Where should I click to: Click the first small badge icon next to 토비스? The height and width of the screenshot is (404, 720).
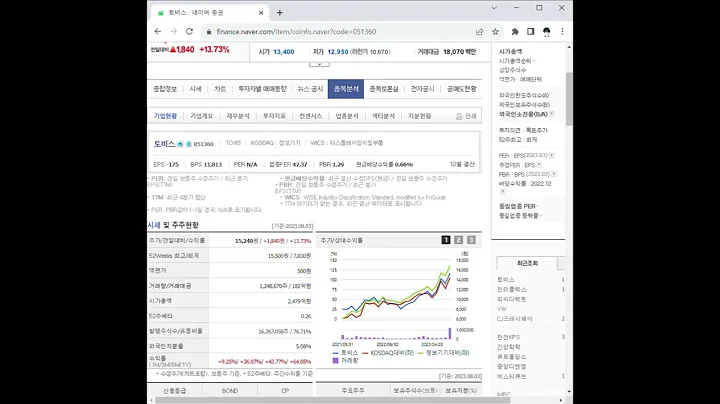pos(180,144)
